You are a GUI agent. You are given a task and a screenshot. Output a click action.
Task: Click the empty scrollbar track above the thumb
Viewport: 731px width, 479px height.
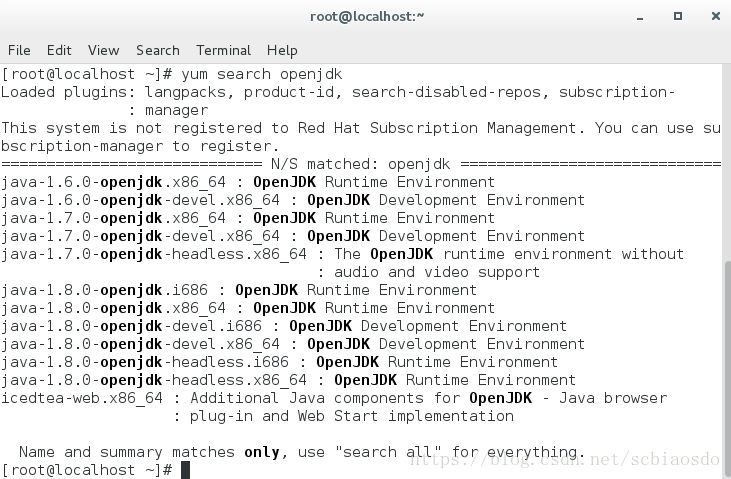[727, 163]
